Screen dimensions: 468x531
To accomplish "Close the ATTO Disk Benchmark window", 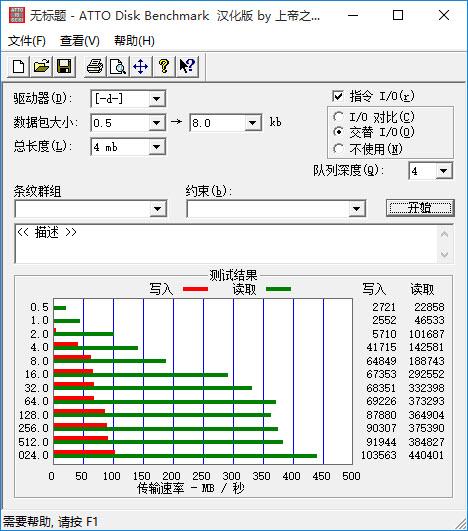I will 444,15.
